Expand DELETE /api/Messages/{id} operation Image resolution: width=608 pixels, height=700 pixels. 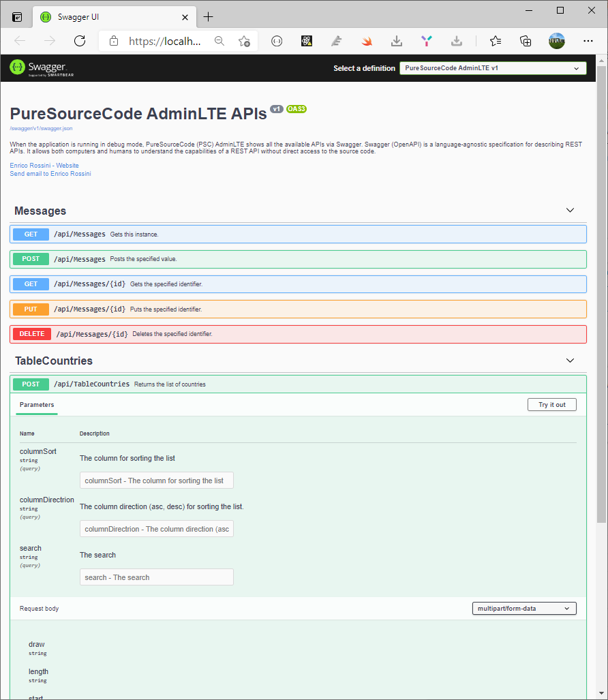[298, 335]
